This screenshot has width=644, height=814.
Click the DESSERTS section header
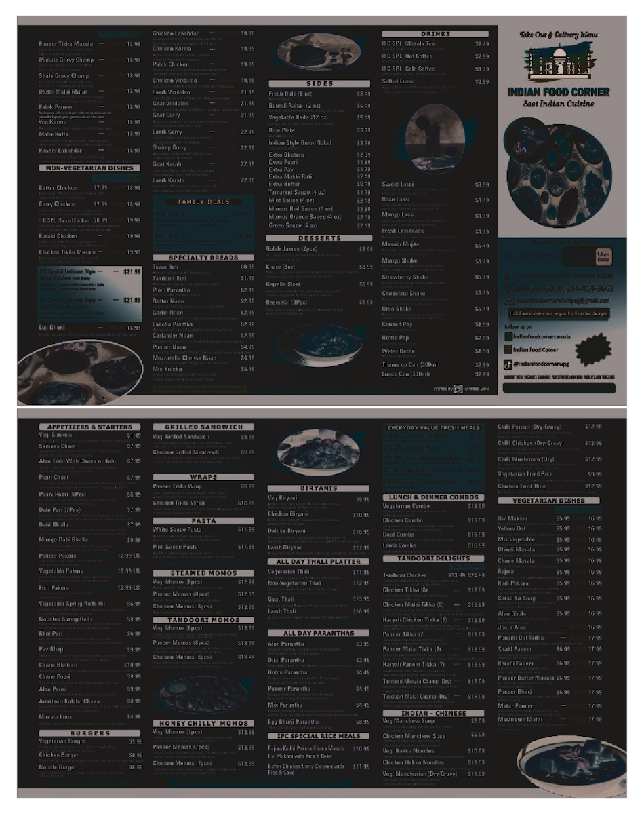[x=319, y=239]
